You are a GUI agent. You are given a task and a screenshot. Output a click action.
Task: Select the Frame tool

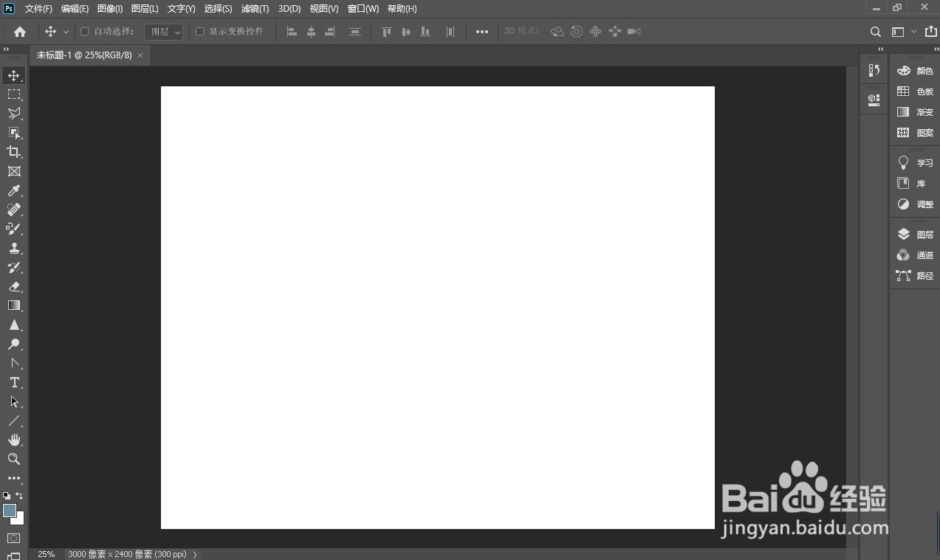point(14,171)
